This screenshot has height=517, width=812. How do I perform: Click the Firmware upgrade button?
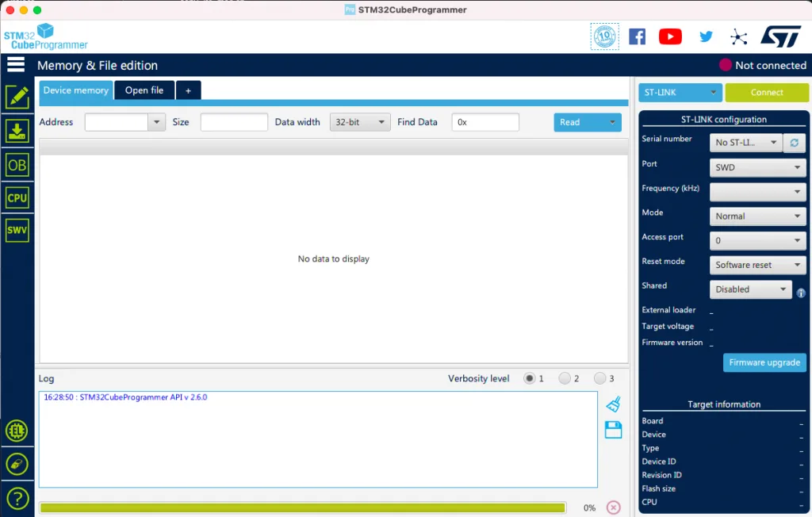coord(764,362)
